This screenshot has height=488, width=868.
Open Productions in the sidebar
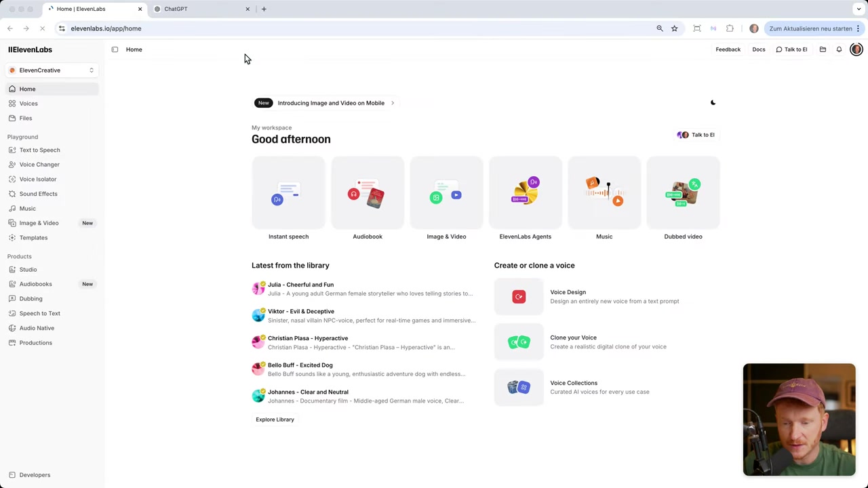(x=52, y=343)
